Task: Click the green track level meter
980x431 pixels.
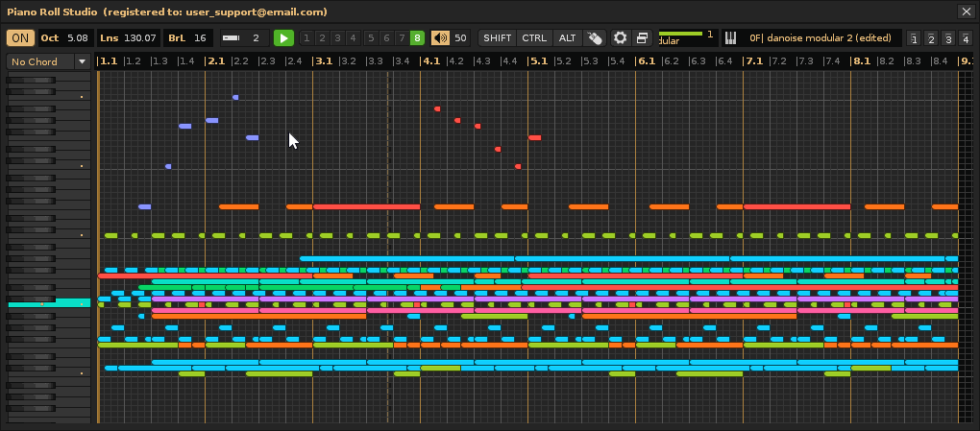Action: [x=680, y=34]
